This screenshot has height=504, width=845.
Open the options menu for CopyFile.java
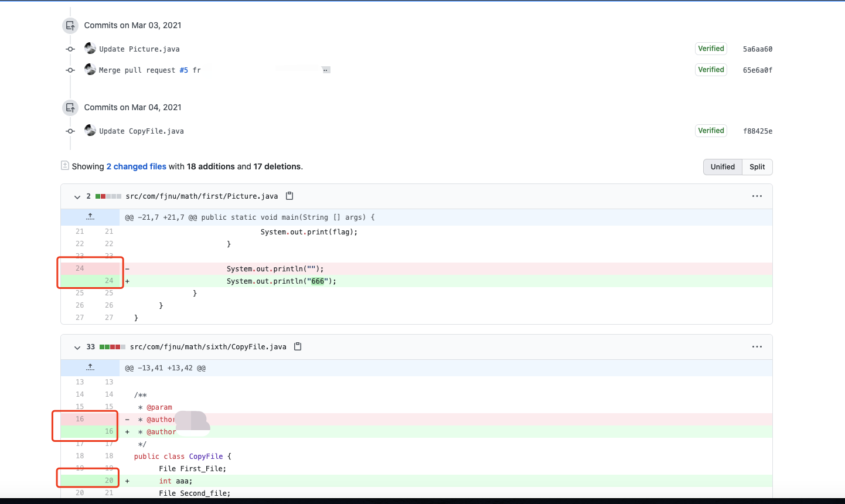click(757, 346)
